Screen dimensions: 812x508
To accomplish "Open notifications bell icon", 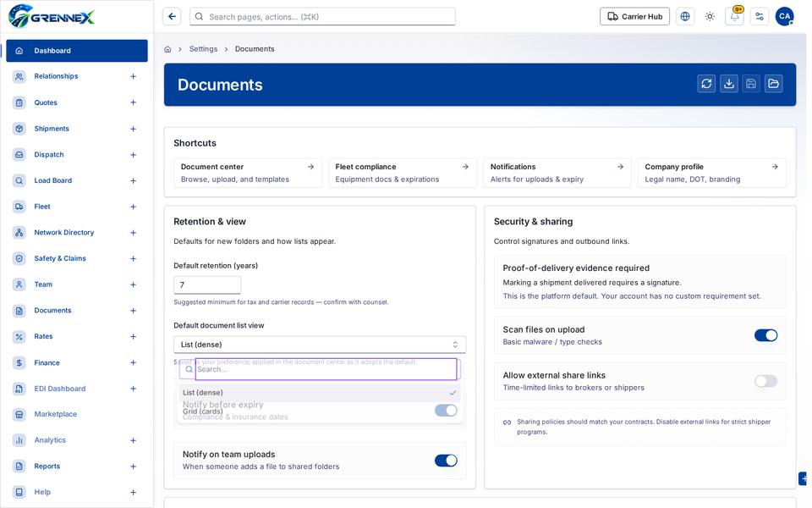I will 734,17.
